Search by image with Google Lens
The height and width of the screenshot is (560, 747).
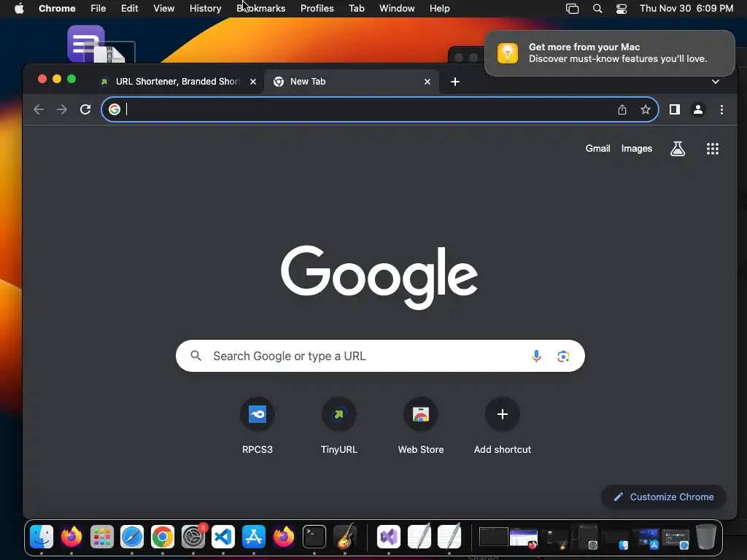[x=563, y=356]
